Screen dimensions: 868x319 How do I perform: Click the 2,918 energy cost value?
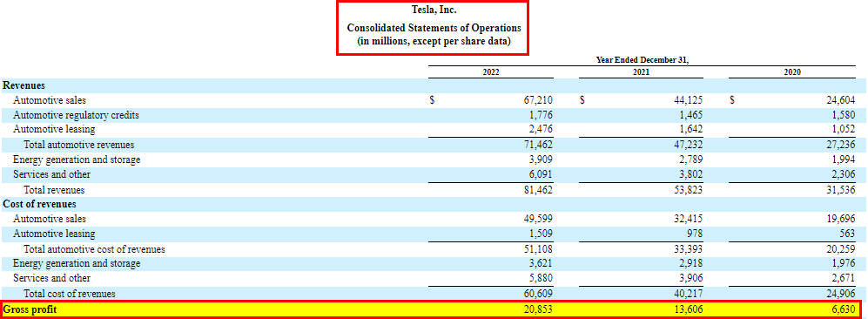[x=692, y=263]
